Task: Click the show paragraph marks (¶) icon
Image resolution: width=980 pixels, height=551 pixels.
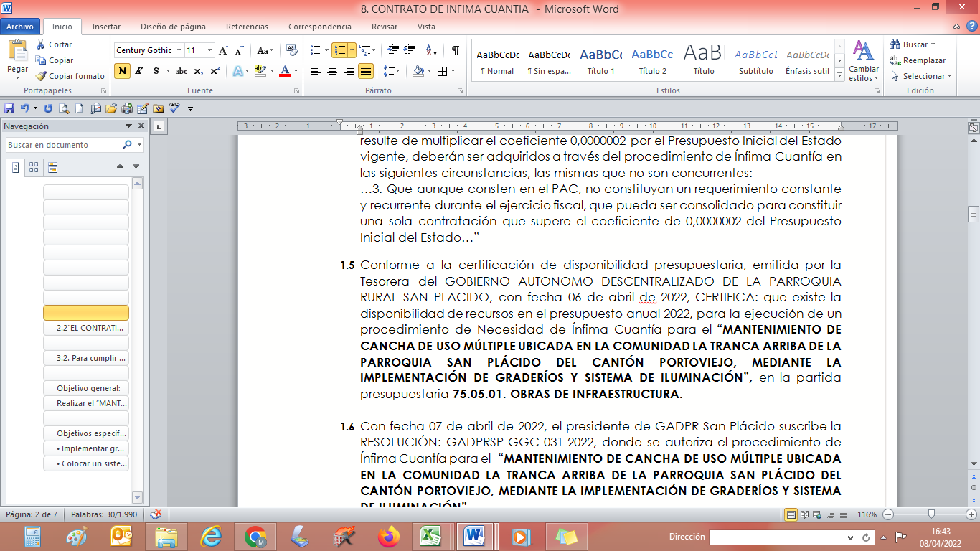Action: (x=455, y=50)
